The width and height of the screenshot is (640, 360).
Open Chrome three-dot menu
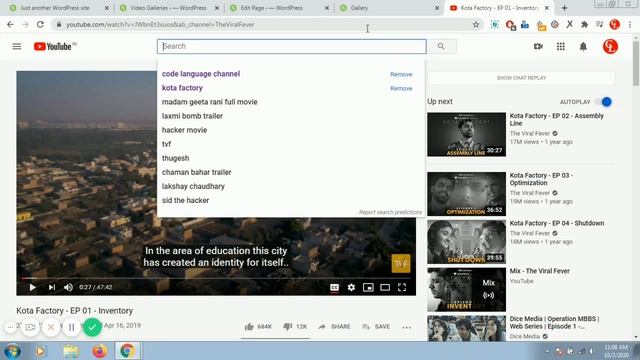click(x=630, y=24)
